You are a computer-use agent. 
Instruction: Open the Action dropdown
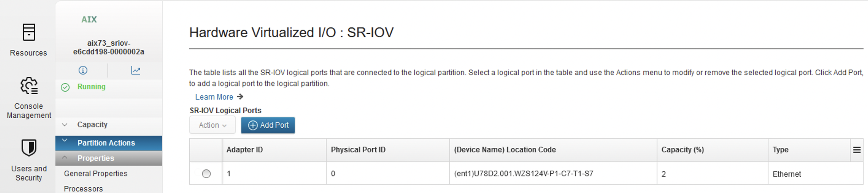click(212, 125)
